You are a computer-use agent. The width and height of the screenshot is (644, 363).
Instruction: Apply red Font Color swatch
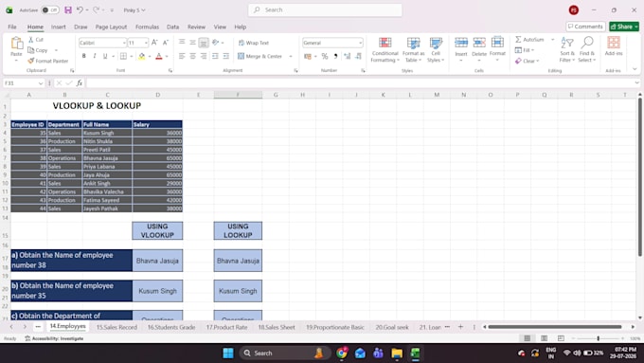(x=159, y=56)
